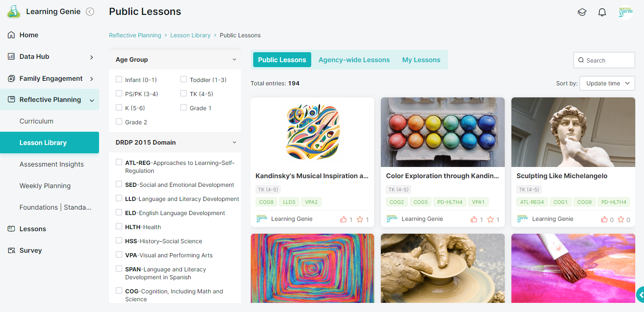644x312 pixels.
Task: Tick VPA-Visual and Performing Arts domain
Action: click(119, 255)
